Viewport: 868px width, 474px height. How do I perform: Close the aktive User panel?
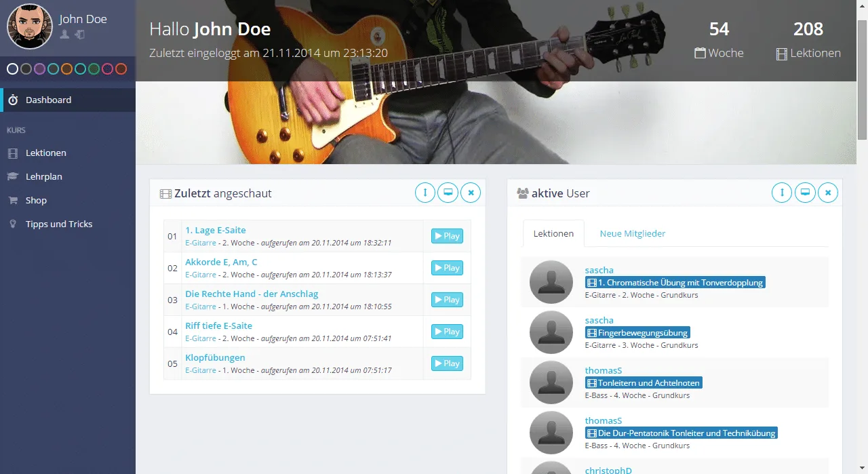click(828, 193)
